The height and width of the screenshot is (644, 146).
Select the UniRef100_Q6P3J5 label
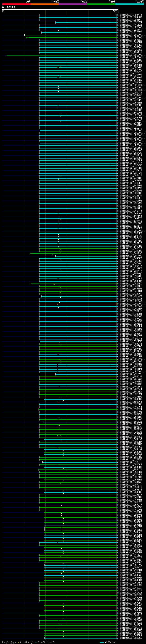tap(131, 63)
